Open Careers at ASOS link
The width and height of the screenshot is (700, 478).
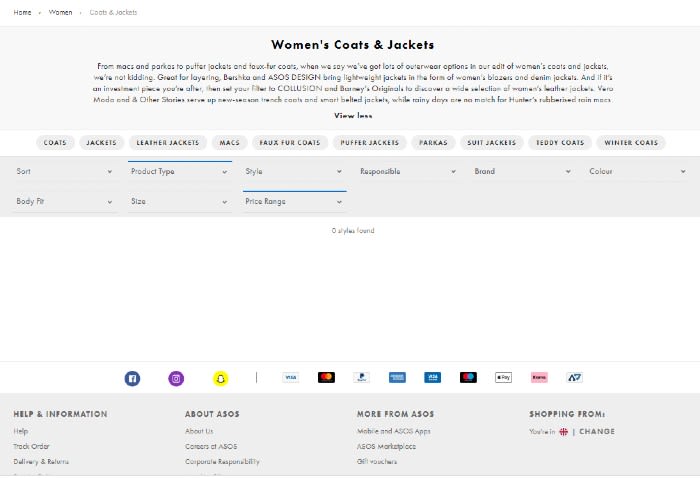[211, 446]
